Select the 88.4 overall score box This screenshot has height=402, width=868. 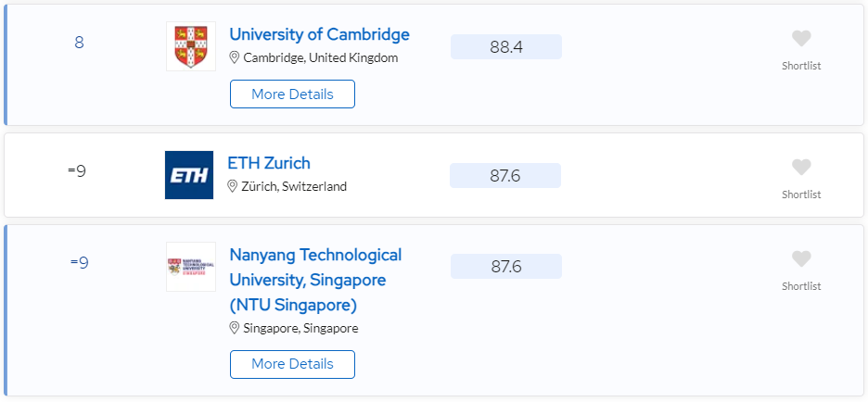click(x=506, y=46)
